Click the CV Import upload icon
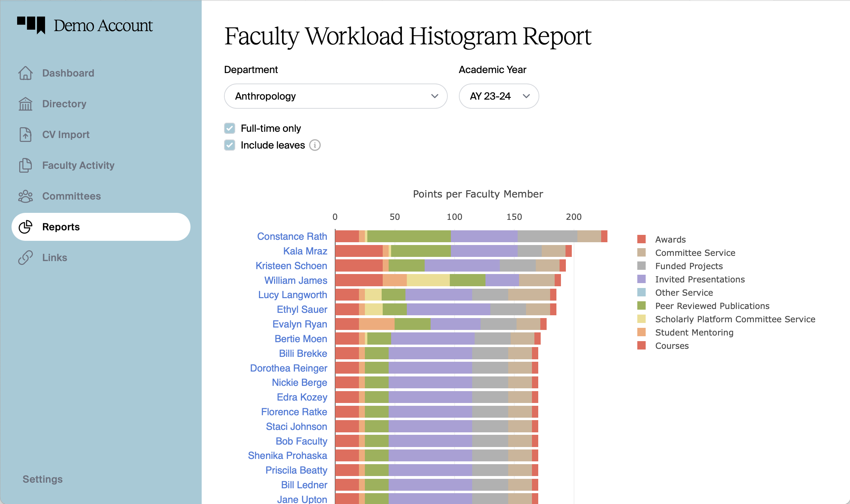 click(26, 135)
